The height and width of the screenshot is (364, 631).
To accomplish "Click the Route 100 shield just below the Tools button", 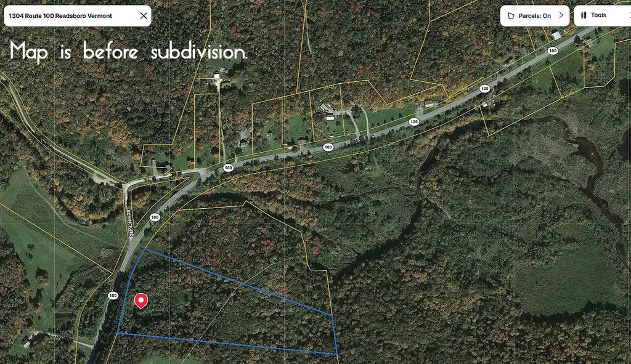I will point(553,51).
